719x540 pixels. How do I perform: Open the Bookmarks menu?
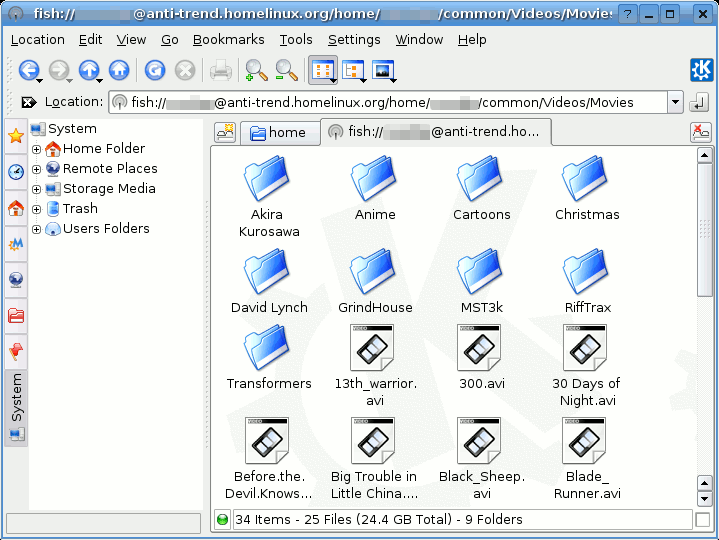(228, 40)
